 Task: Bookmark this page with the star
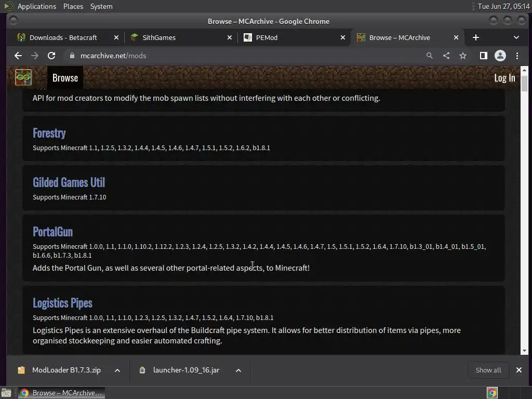click(463, 56)
